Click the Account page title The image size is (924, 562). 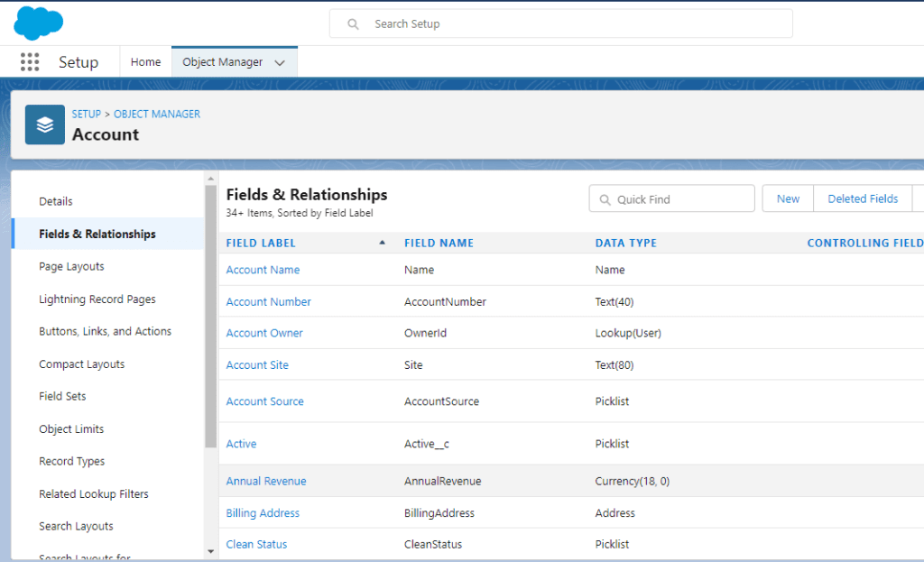coord(106,134)
